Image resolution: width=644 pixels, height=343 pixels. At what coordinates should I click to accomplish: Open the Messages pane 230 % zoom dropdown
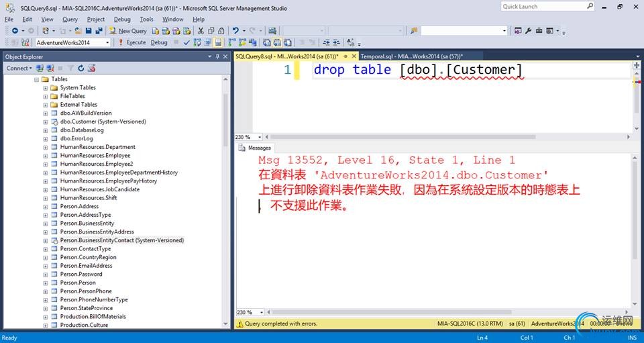261,312
